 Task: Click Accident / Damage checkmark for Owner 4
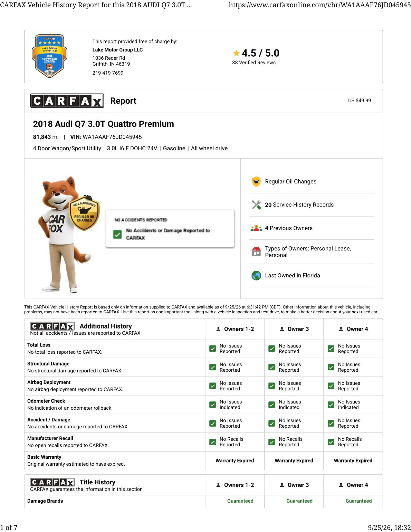pos(331,423)
